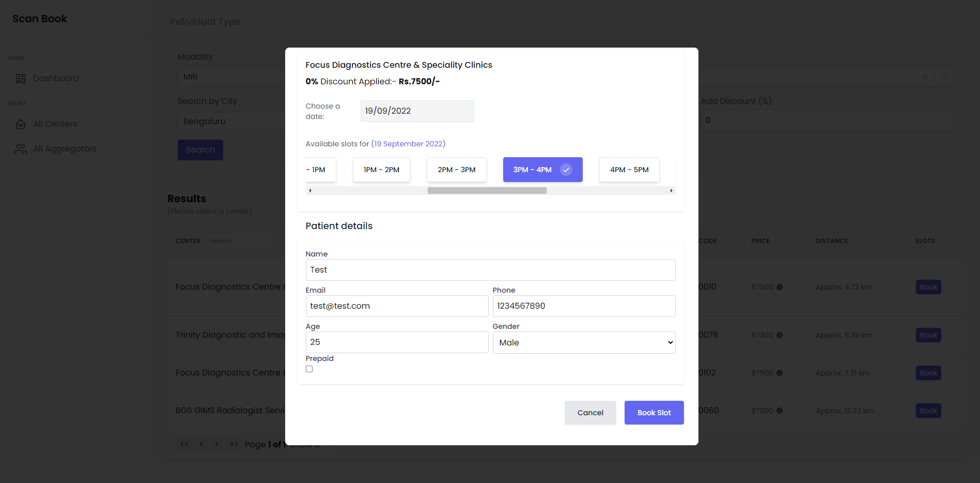Image resolution: width=980 pixels, height=483 pixels.
Task: Select the partially visible slot ending 1PM
Action: pos(320,170)
